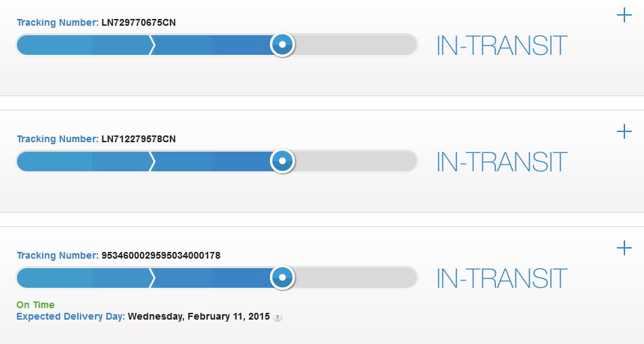Image resolution: width=644 pixels, height=344 pixels.
Task: Click gray unfilled portion of LN729770675CN bar
Action: click(355, 45)
